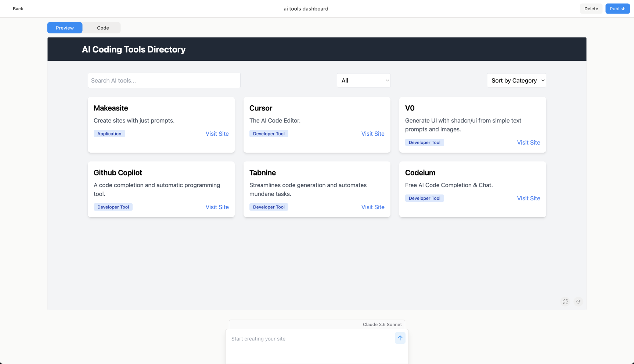Click the Makeasite card title
The height and width of the screenshot is (364, 634).
111,108
